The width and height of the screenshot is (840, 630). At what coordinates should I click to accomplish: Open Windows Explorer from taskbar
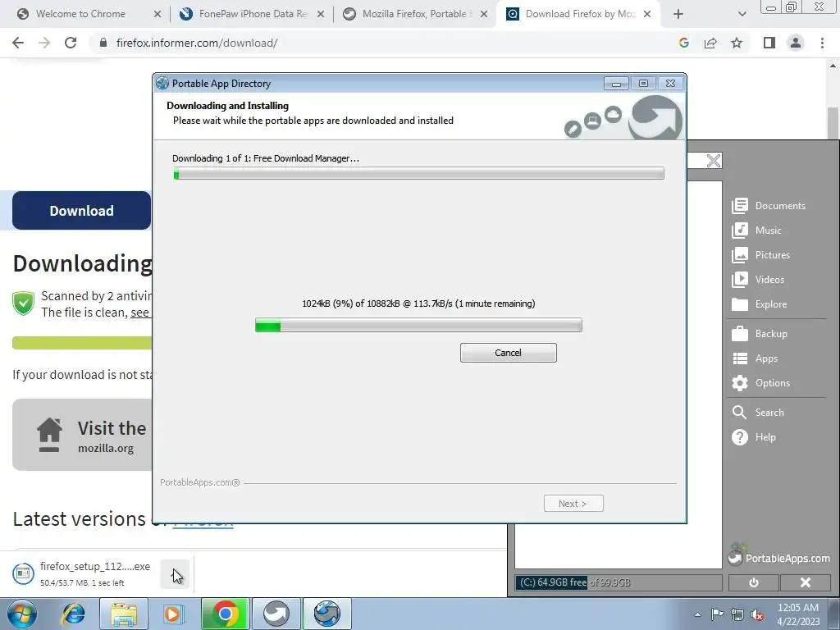[124, 614]
